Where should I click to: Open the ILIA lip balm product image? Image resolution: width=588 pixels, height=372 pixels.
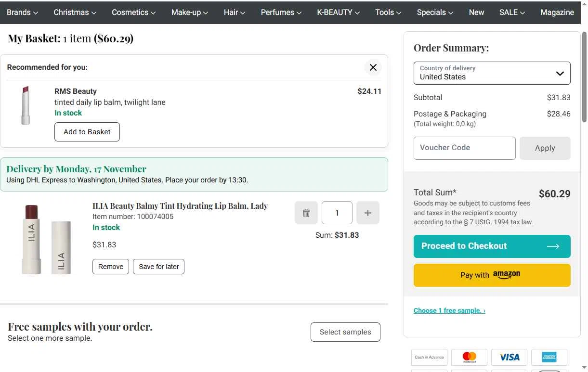(47, 239)
